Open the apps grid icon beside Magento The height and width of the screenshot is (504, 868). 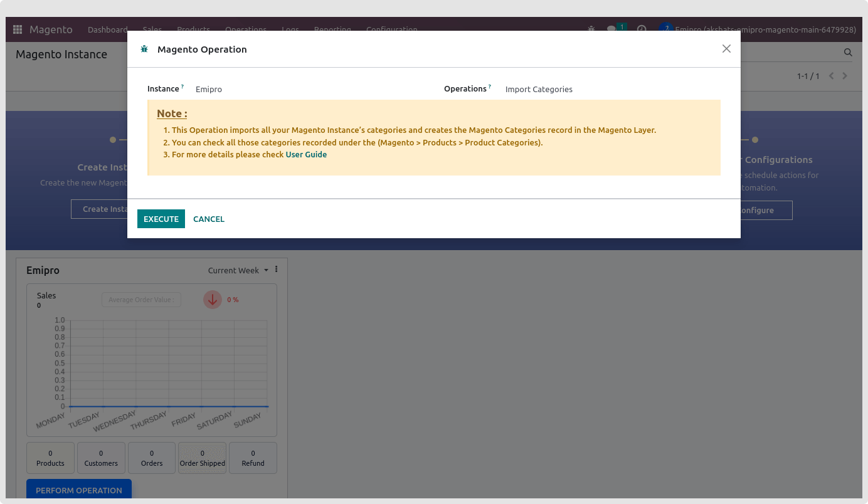(x=17, y=29)
